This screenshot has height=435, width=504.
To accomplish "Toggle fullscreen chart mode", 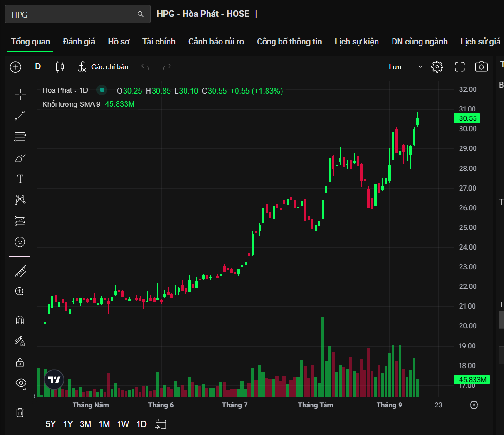I will [460, 67].
